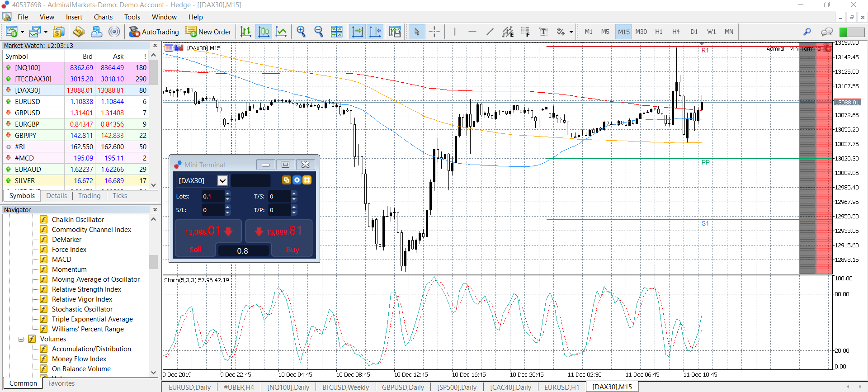Select the equidistant channel tool
The height and width of the screenshot is (392, 868).
[508, 32]
